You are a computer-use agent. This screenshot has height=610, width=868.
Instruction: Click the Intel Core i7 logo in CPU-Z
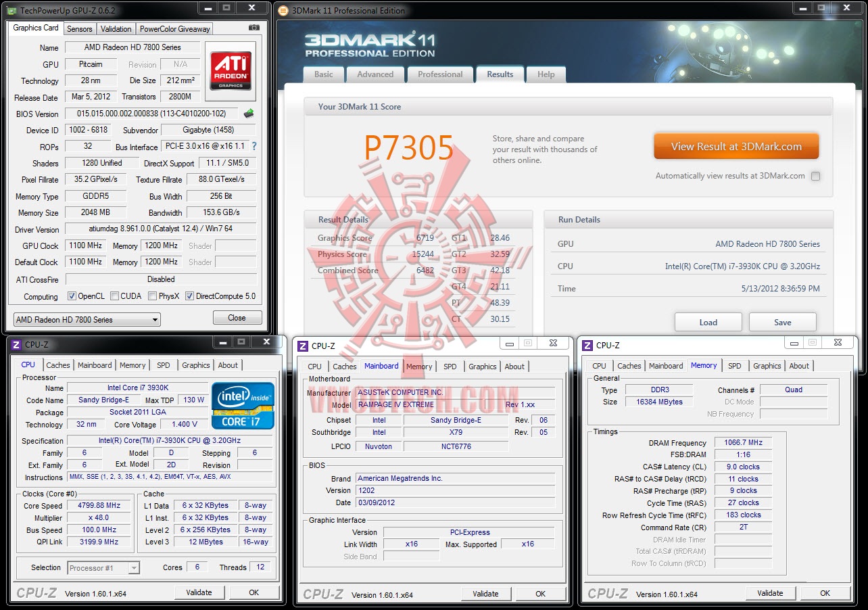point(243,406)
